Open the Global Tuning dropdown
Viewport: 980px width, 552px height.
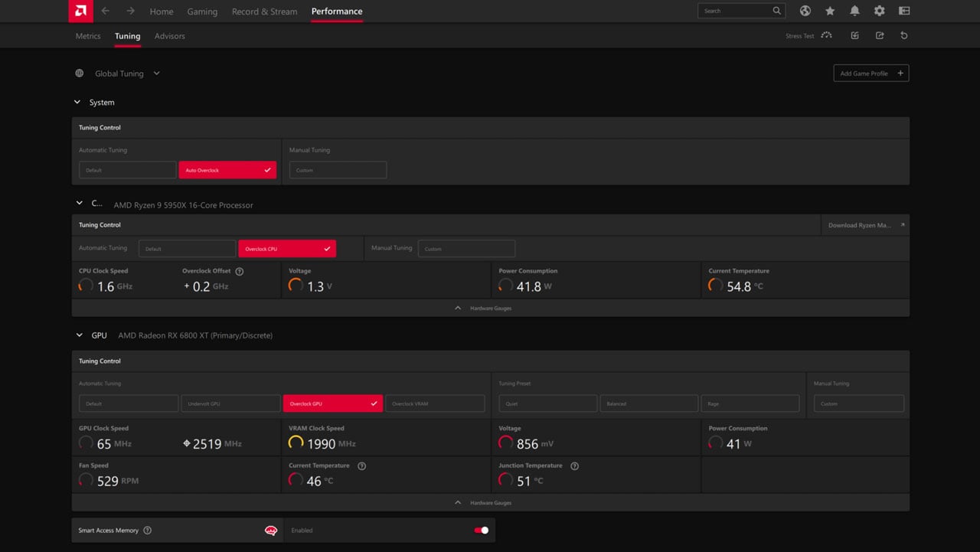[x=156, y=73]
